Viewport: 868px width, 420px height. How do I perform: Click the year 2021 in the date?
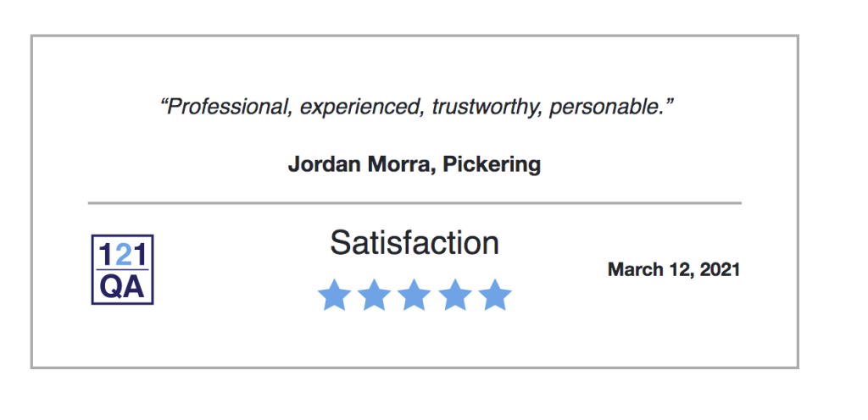coord(720,269)
